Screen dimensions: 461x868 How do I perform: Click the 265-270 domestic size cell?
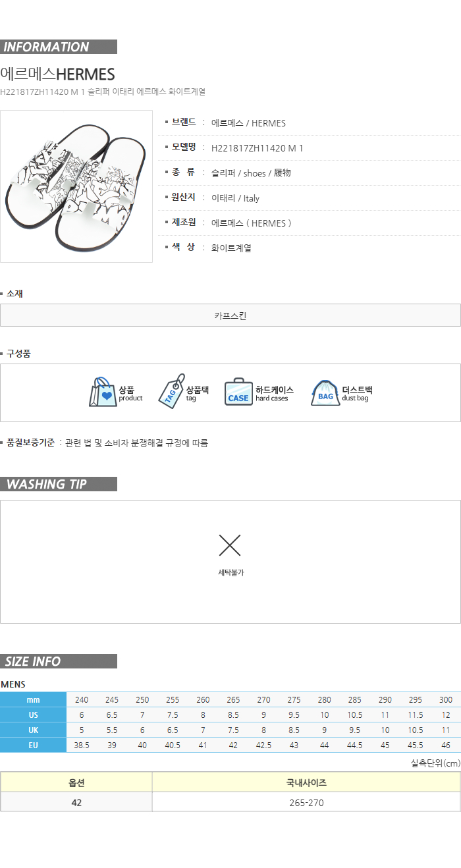click(x=306, y=802)
